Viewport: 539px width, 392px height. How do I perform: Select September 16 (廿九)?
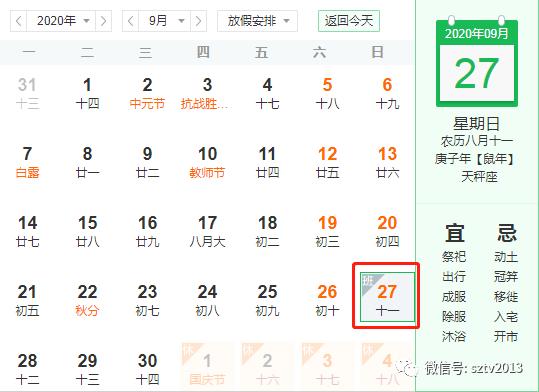coord(147,232)
